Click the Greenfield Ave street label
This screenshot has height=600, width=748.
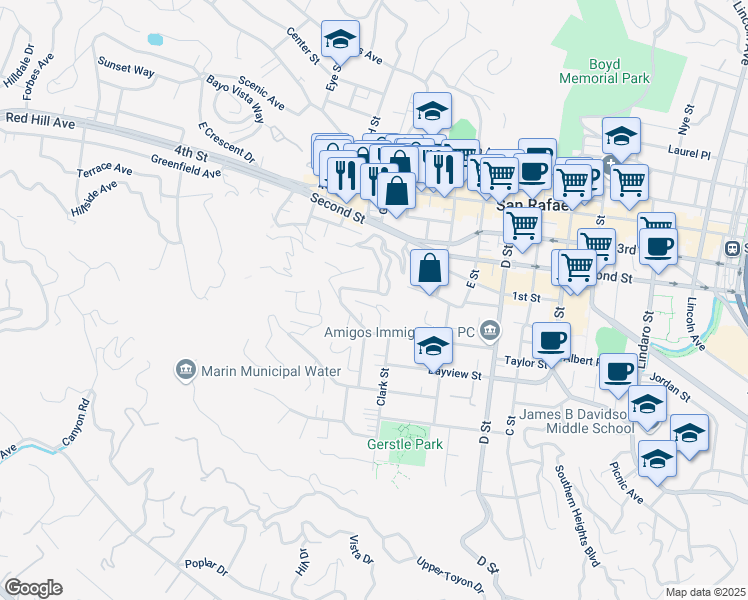pyautogui.click(x=186, y=166)
